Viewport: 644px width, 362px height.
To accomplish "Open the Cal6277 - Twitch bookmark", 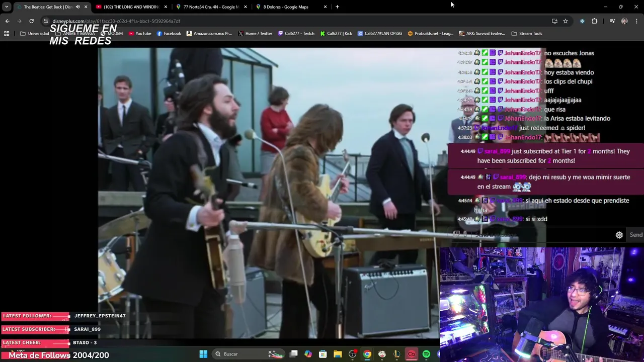I will pyautogui.click(x=296, y=34).
